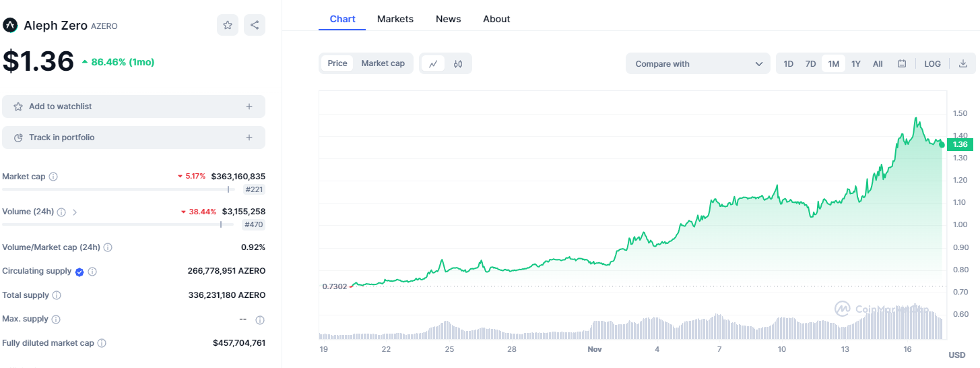Screen dimensions: 980x368
Task: Download chart data icon
Action: (x=963, y=64)
